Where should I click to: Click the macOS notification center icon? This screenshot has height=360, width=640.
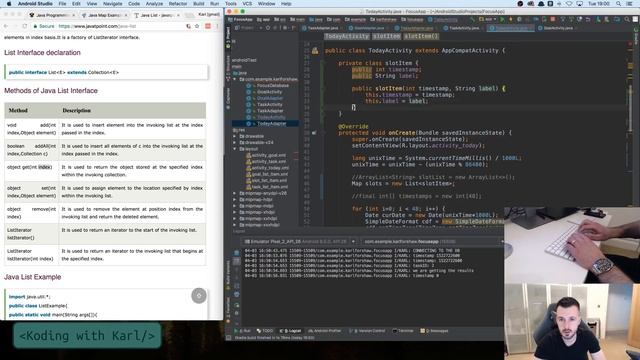pyautogui.click(x=629, y=4)
